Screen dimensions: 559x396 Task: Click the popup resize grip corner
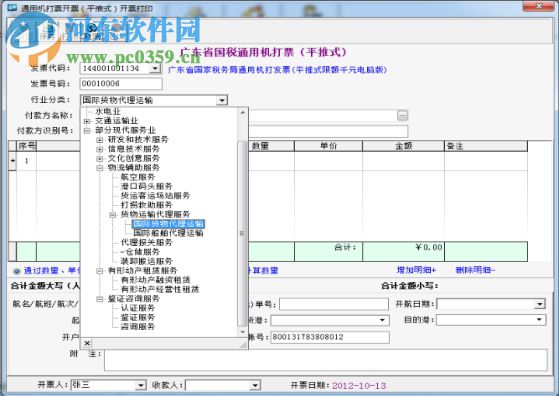(x=243, y=344)
